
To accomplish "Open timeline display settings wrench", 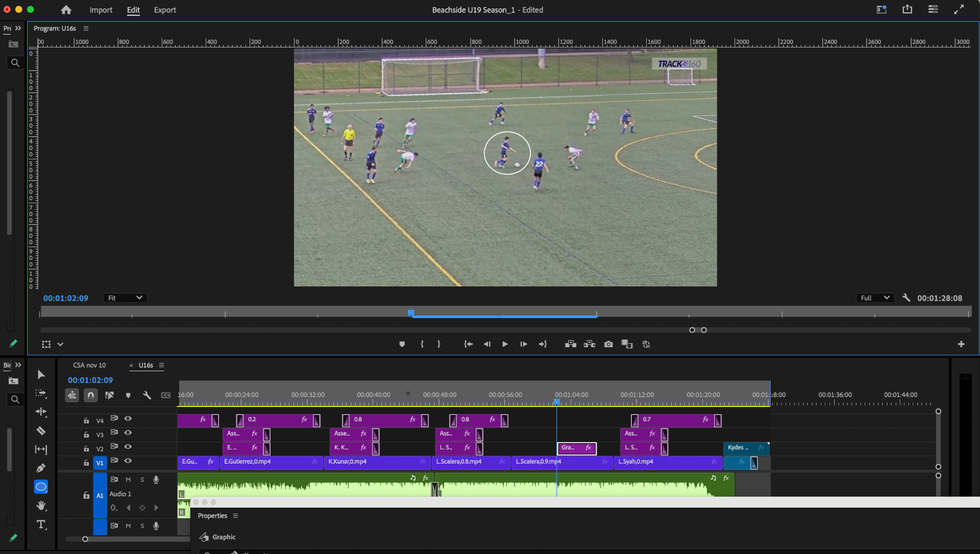I will coord(147,395).
